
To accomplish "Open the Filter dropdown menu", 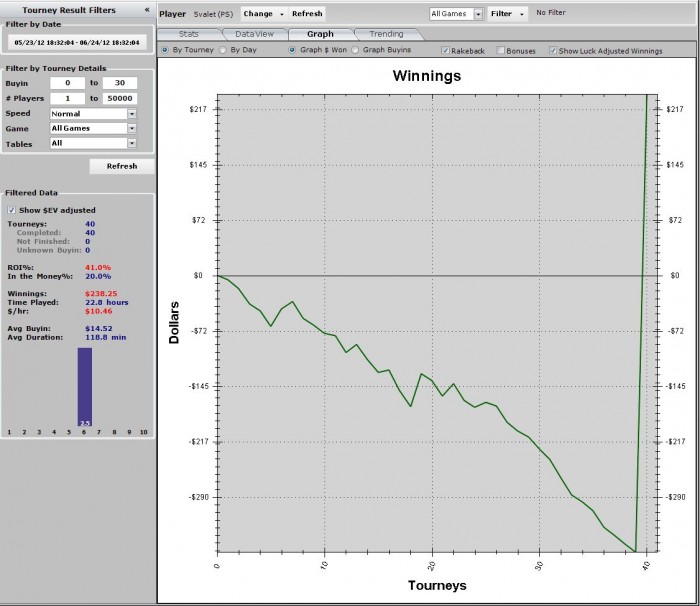I will tap(507, 14).
